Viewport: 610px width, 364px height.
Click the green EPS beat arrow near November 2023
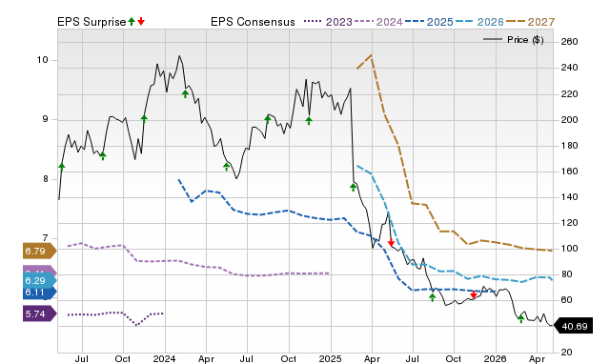pos(144,118)
